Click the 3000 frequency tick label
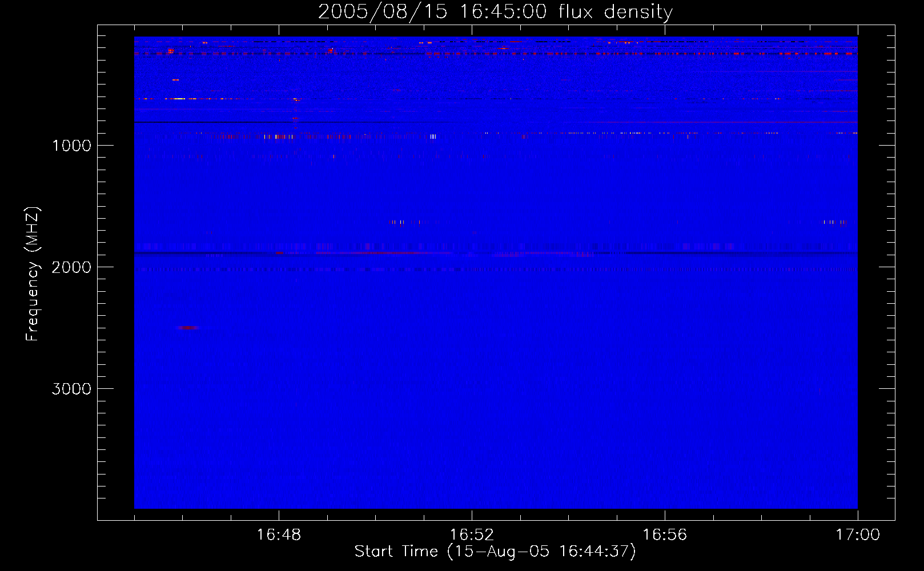Viewport: 924px width, 571px height. point(71,389)
